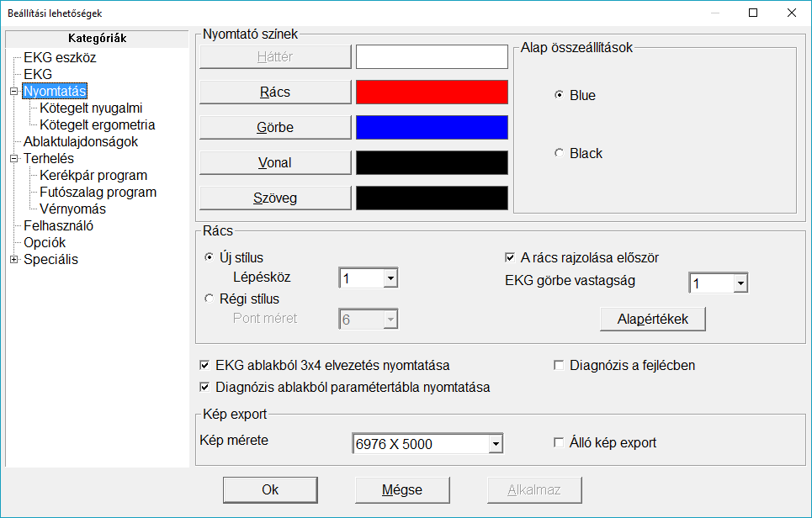Click the Mégse button
The image size is (812, 518).
coord(402,490)
